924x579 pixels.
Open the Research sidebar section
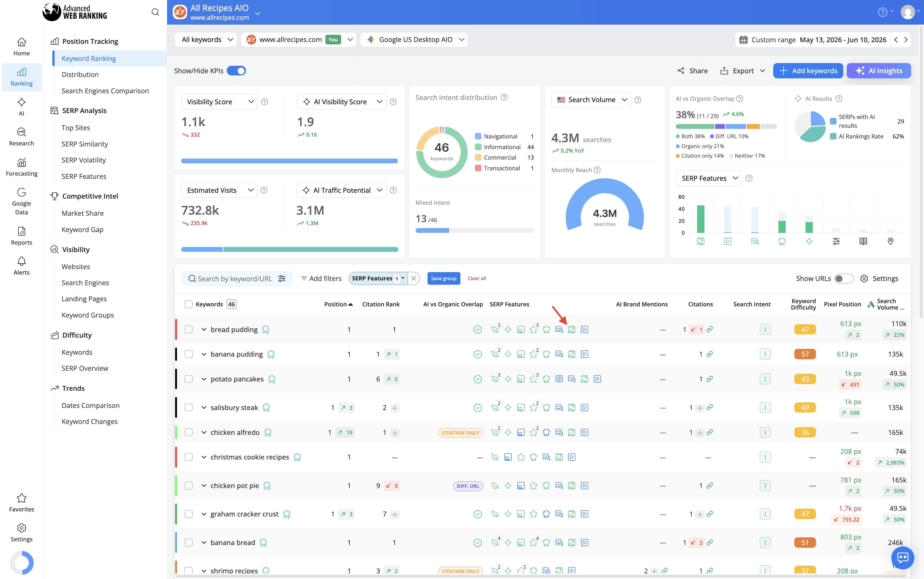pyautogui.click(x=21, y=137)
